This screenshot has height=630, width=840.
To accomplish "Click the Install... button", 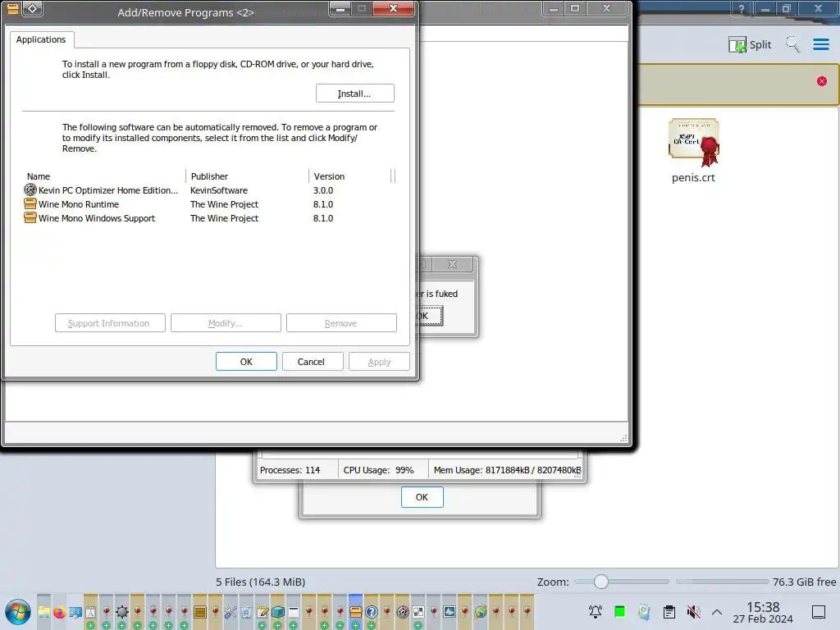I will click(354, 94).
